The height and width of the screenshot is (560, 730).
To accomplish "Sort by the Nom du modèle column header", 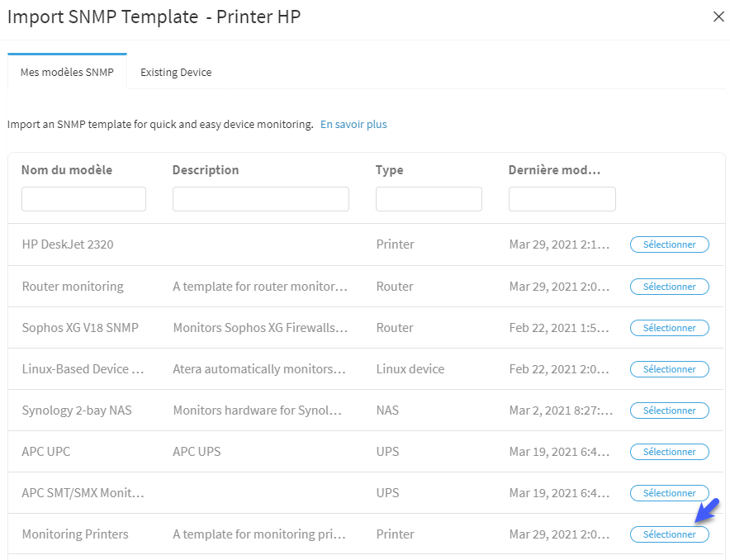I will coord(67,170).
